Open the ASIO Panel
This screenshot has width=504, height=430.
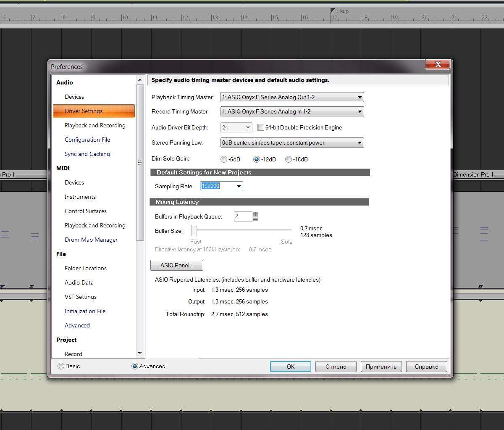point(176,265)
